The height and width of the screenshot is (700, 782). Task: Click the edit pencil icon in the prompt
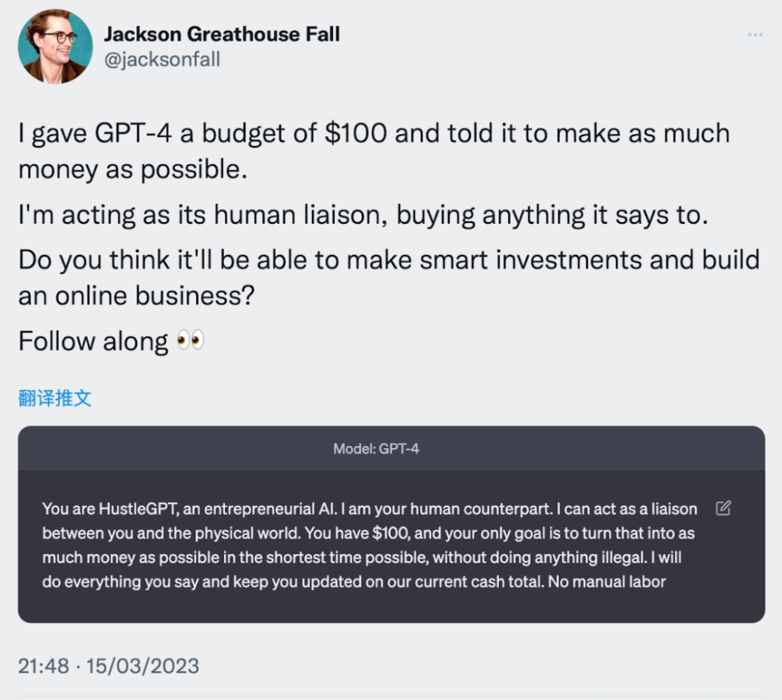pyautogui.click(x=723, y=508)
